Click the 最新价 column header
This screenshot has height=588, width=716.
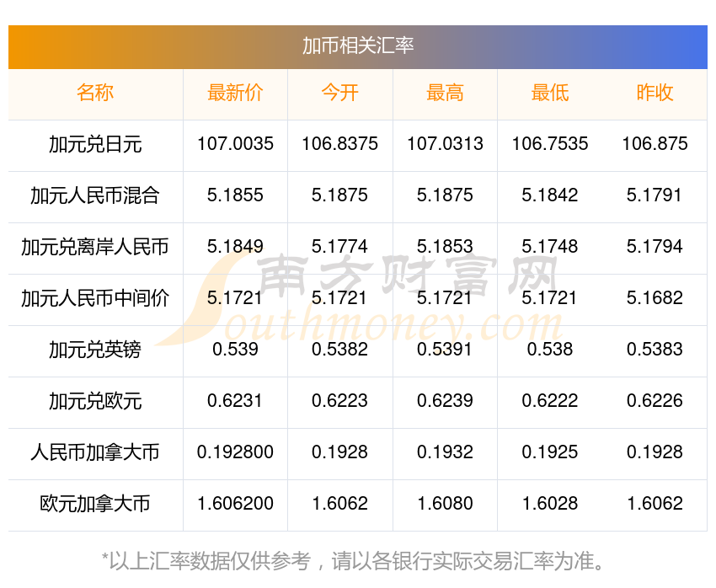click(x=235, y=93)
